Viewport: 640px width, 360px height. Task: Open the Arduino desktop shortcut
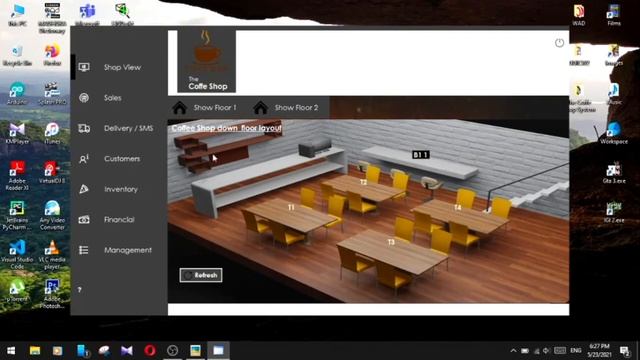pos(17,93)
